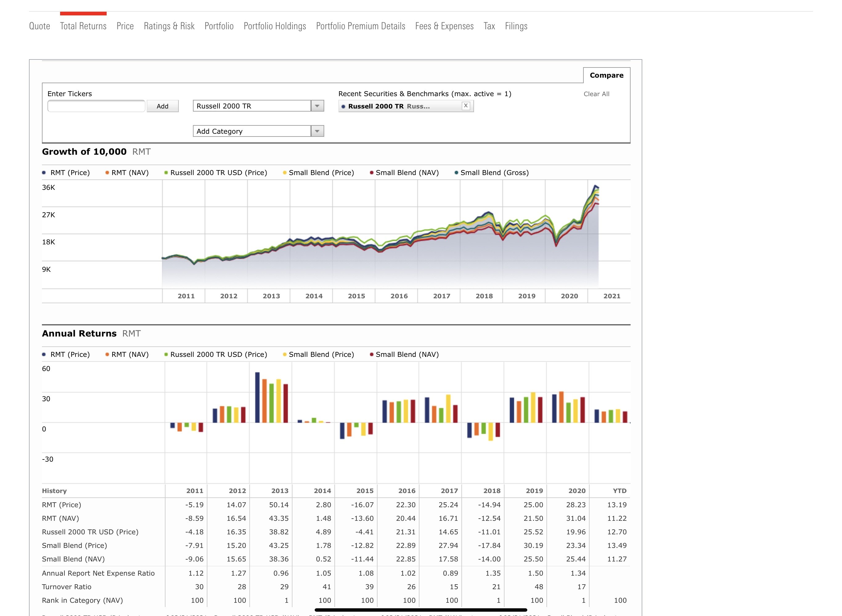Expand the Add Category dropdown

tap(317, 131)
